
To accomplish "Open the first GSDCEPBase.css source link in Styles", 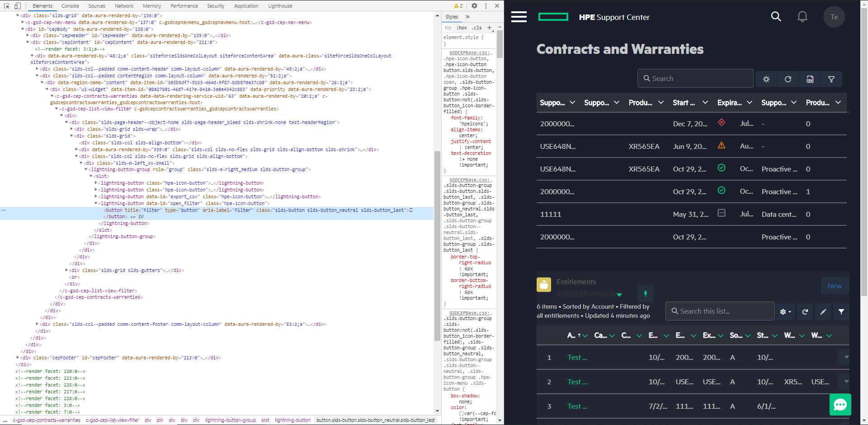I will (x=471, y=53).
